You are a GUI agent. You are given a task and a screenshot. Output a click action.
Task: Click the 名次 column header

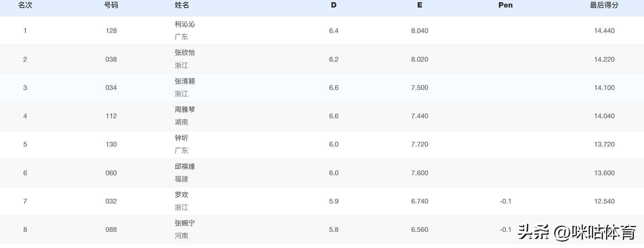click(25, 5)
